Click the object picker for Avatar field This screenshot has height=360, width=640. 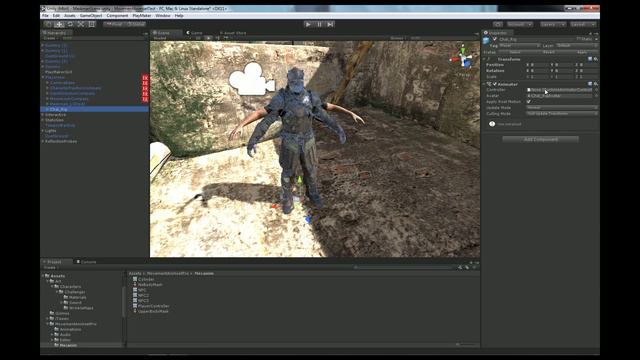(596, 96)
